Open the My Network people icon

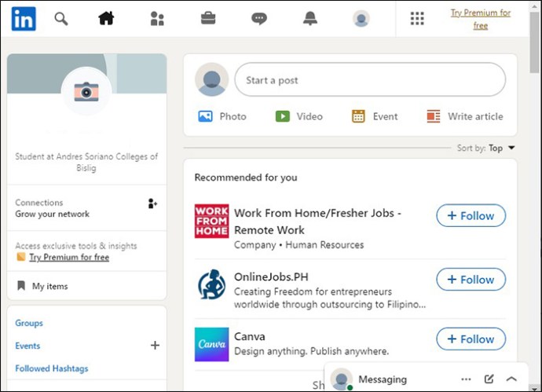tap(157, 19)
